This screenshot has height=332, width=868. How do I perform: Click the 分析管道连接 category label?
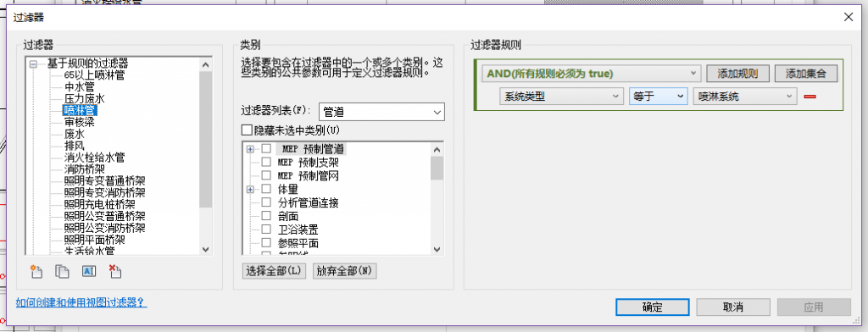coord(308,202)
